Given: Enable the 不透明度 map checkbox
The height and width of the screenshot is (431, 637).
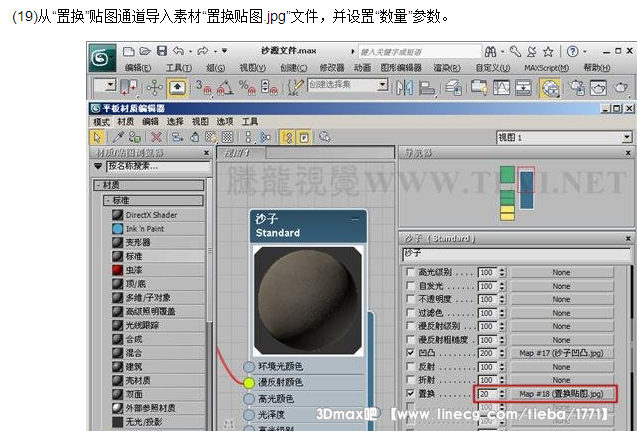Looking at the screenshot, I should 411,299.
